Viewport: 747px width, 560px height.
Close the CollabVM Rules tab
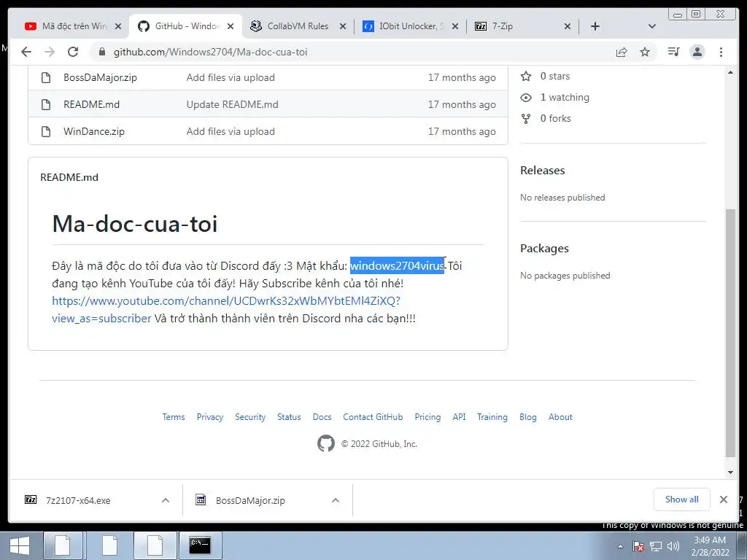pos(343,26)
